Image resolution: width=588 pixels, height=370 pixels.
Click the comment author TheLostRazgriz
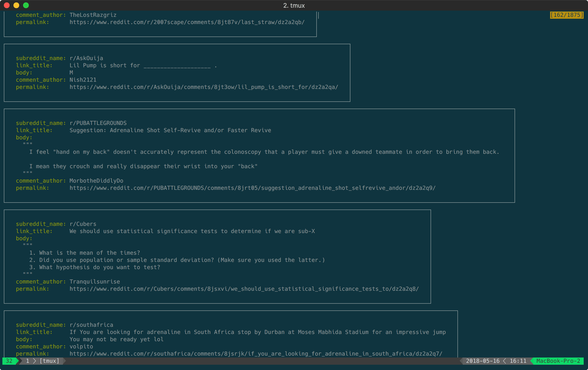pyautogui.click(x=93, y=15)
